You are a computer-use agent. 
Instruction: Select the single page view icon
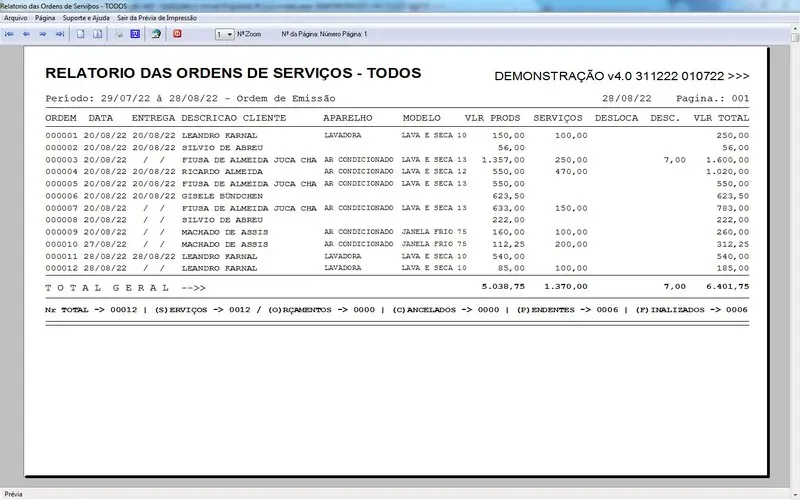pyautogui.click(x=81, y=34)
